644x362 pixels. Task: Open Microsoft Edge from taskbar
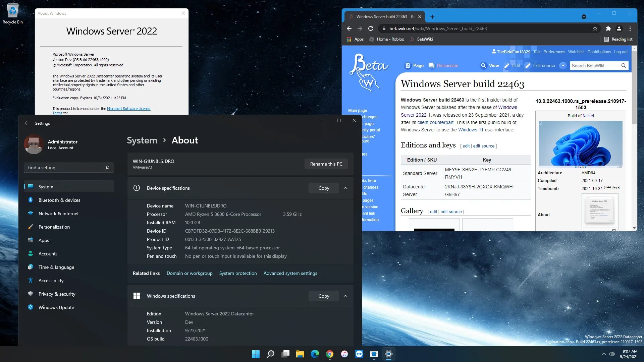(315, 354)
